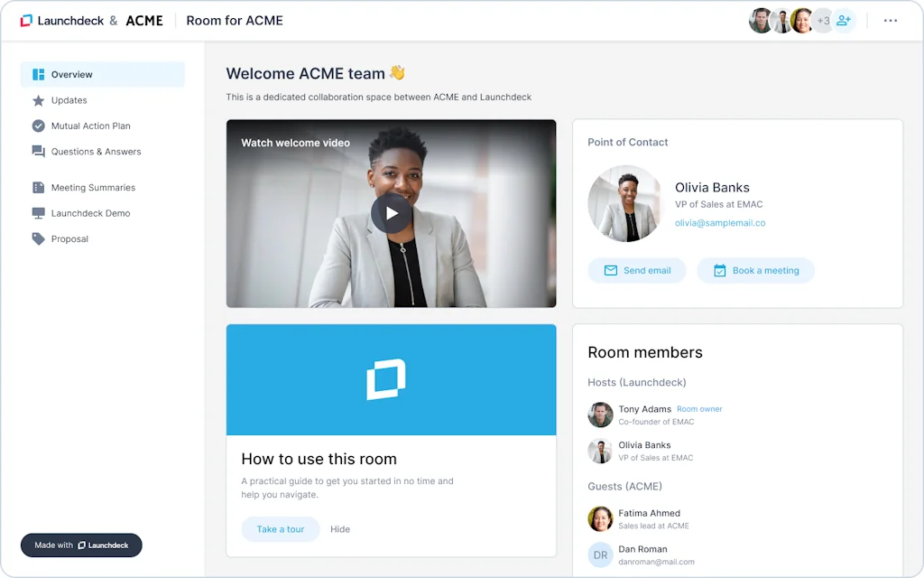Click the Made with Launchdeck badge
The height and width of the screenshot is (578, 924).
[80, 545]
